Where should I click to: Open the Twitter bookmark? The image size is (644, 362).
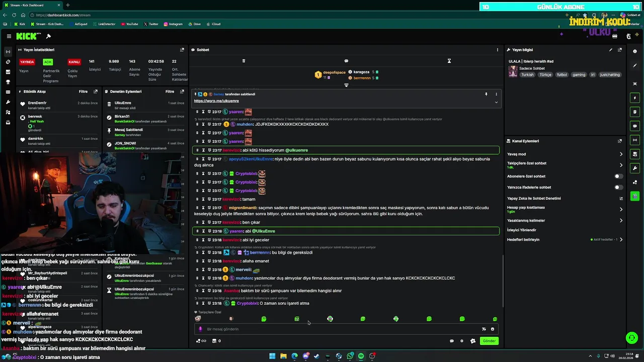click(151, 24)
